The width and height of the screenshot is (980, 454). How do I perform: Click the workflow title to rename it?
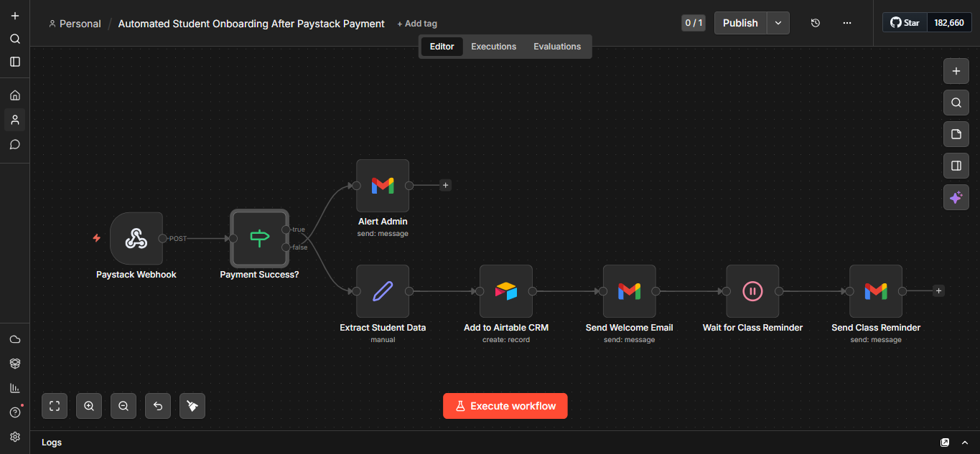coord(251,24)
